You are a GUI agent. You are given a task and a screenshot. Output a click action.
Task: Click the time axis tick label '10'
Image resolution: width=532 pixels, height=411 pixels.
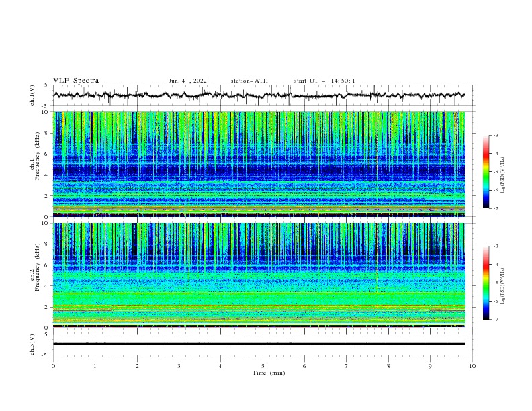point(472,366)
